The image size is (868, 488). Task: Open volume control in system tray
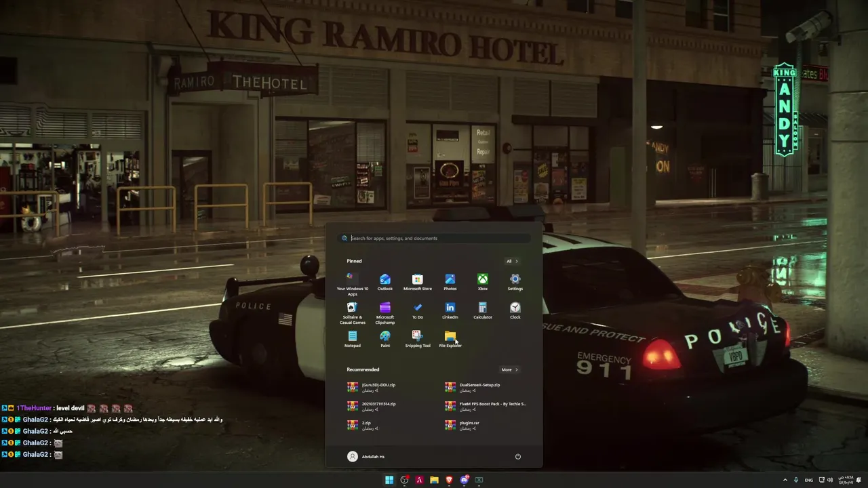click(830, 480)
